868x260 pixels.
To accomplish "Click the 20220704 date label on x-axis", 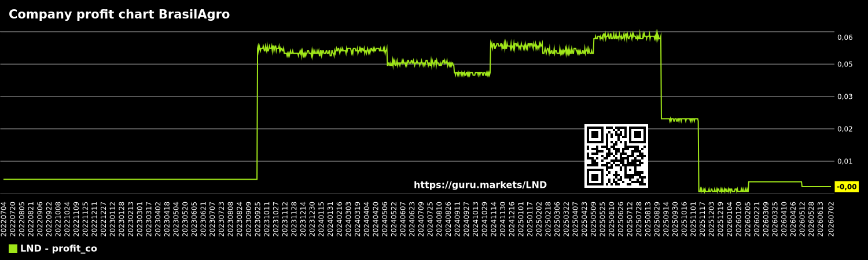I will pyautogui.click(x=4, y=219).
